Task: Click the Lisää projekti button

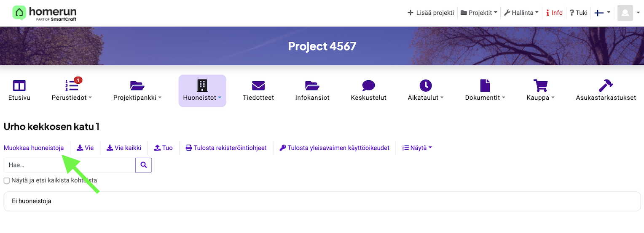Action: (430, 13)
